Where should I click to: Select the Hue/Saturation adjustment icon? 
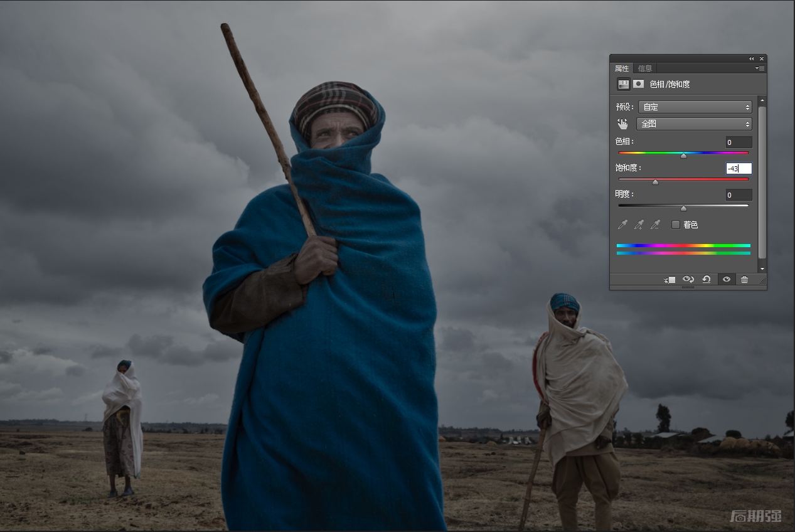[624, 84]
